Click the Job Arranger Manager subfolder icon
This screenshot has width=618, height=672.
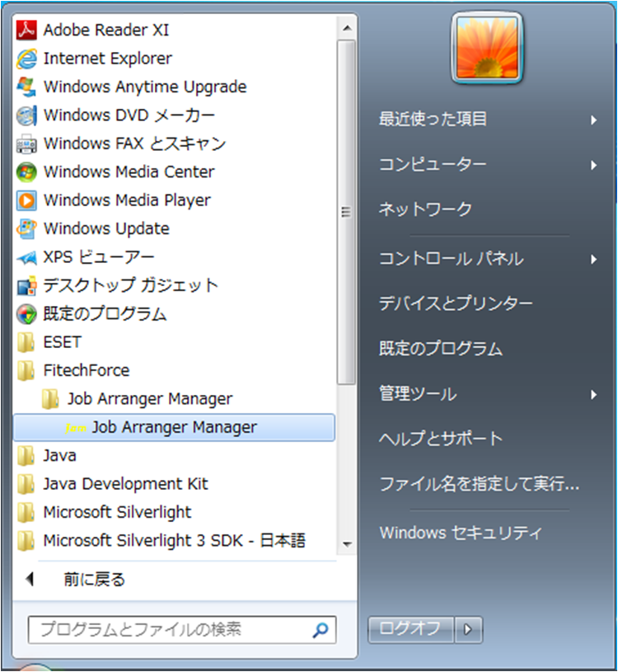(50, 399)
